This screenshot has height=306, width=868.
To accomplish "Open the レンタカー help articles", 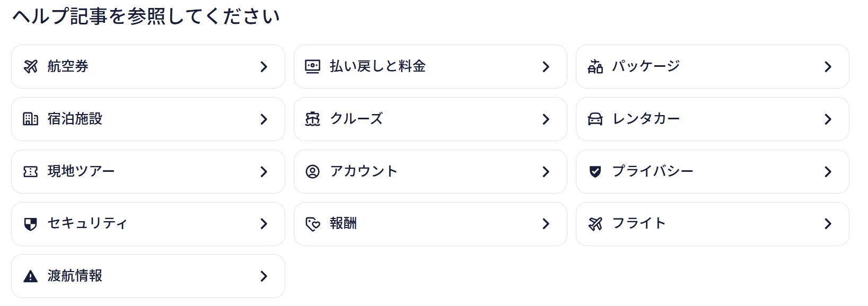I will [828, 119].
